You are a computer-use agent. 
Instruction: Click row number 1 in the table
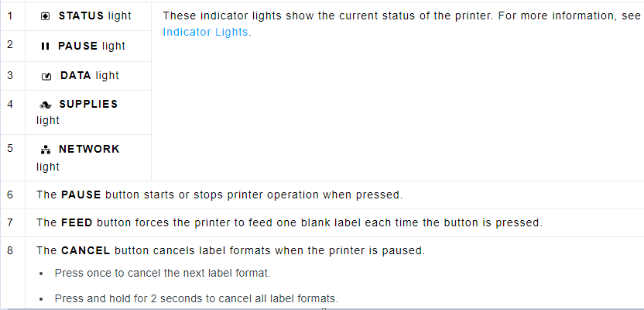[x=10, y=15]
